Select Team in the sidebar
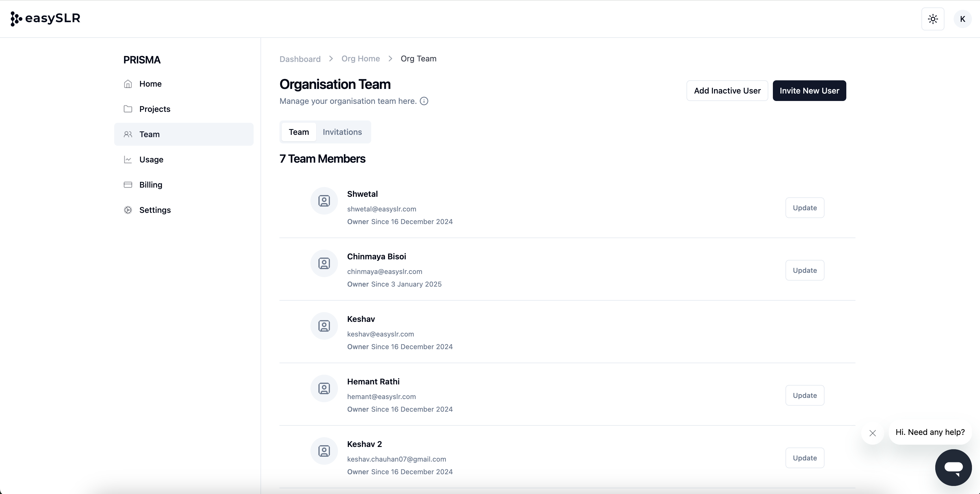The image size is (980, 494). pos(184,134)
